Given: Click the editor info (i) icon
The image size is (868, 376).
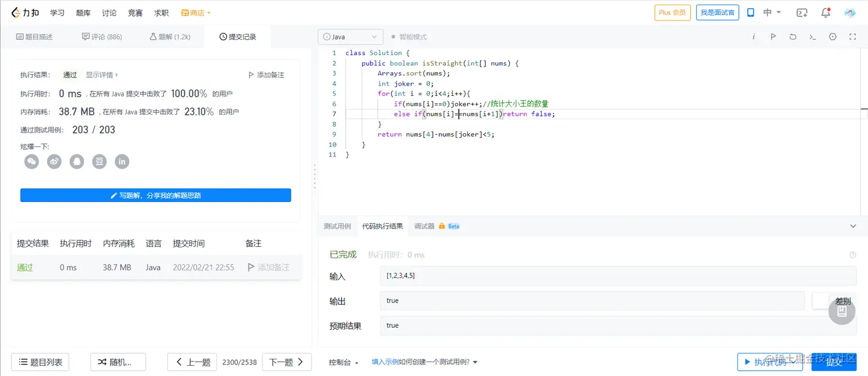Looking at the screenshot, I should pos(754,37).
